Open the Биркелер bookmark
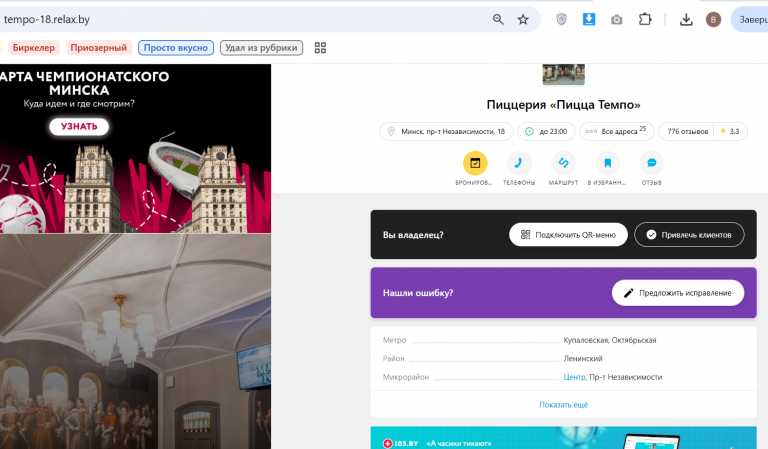Image resolution: width=768 pixels, height=449 pixels. pyautogui.click(x=33, y=47)
